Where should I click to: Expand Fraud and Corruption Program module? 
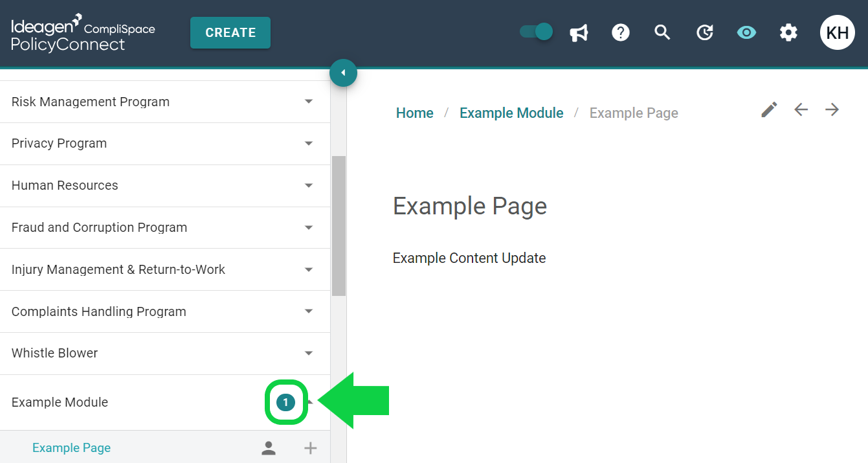pyautogui.click(x=309, y=227)
